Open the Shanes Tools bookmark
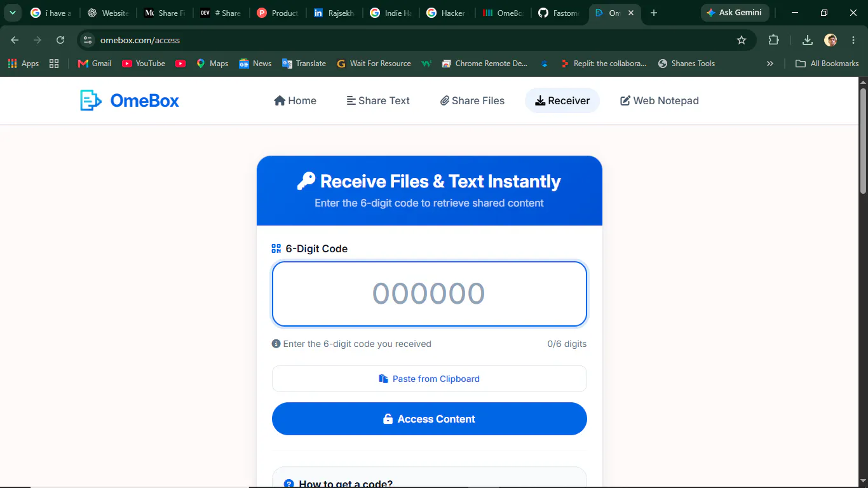This screenshot has height=488, width=868. click(686, 64)
